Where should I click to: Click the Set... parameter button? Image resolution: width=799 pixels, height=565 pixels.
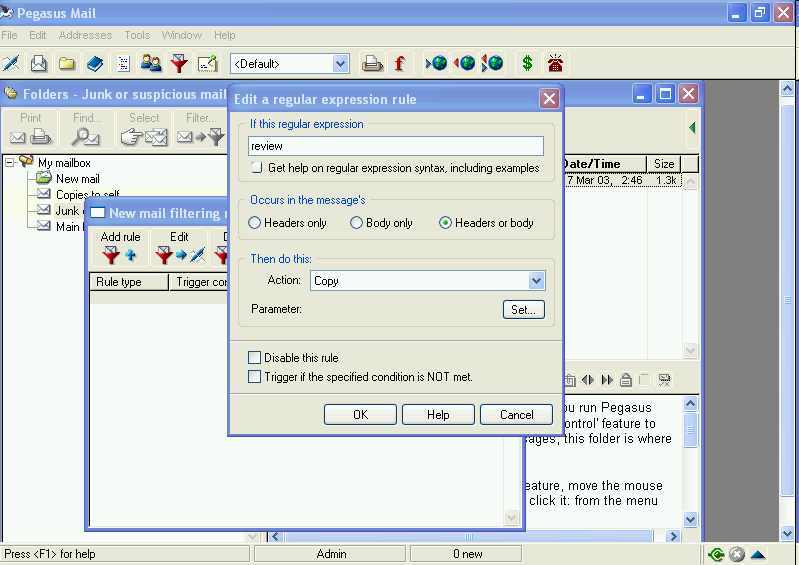click(x=523, y=310)
